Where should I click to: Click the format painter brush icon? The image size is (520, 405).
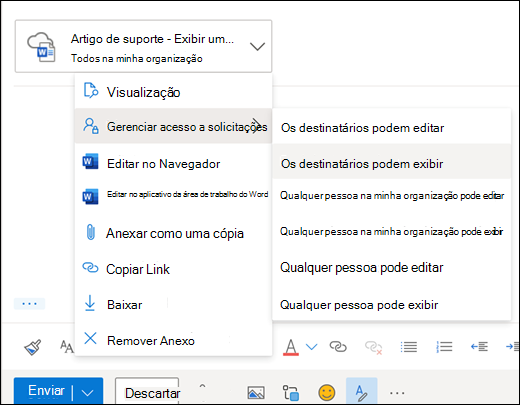33,347
